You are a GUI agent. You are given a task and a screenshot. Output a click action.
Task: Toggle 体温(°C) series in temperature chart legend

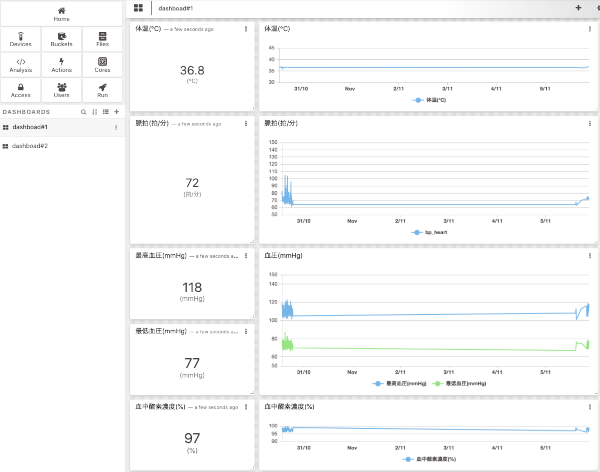(x=429, y=100)
